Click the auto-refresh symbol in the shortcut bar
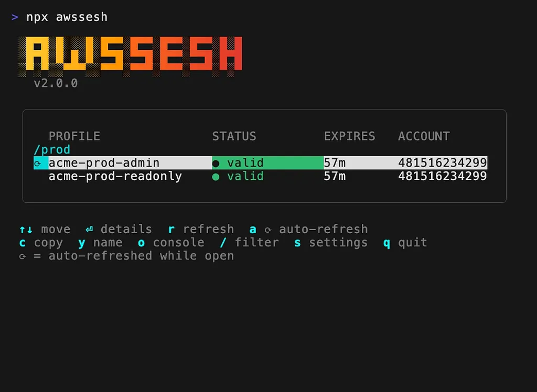 [x=268, y=230]
